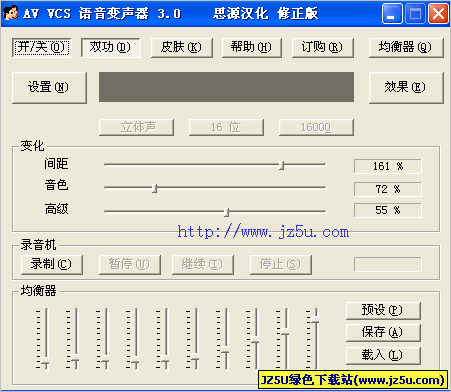Click the gray waveform display area
The height and width of the screenshot is (392, 451).
[226, 87]
